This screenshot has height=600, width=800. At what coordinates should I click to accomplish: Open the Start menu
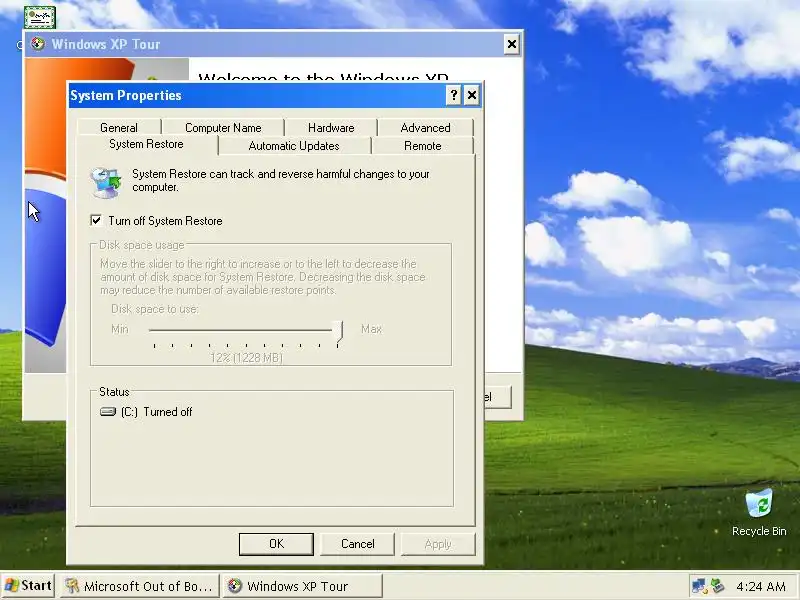click(x=28, y=586)
